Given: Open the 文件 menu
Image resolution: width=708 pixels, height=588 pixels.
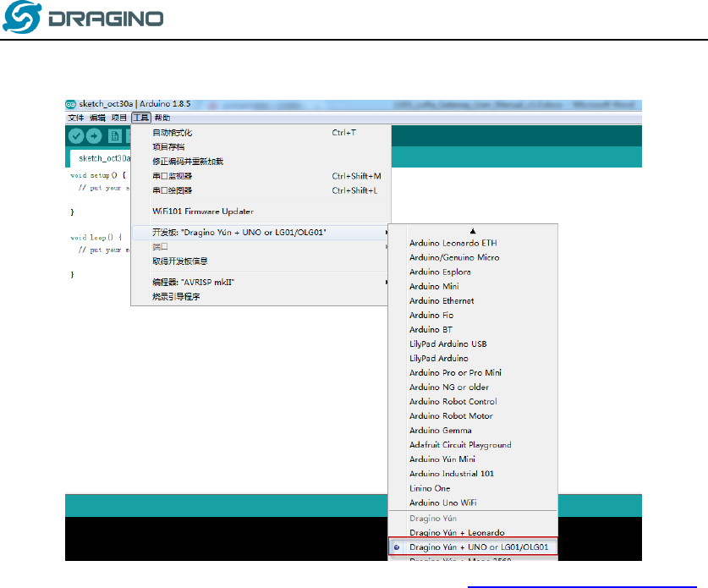Looking at the screenshot, I should [x=76, y=118].
